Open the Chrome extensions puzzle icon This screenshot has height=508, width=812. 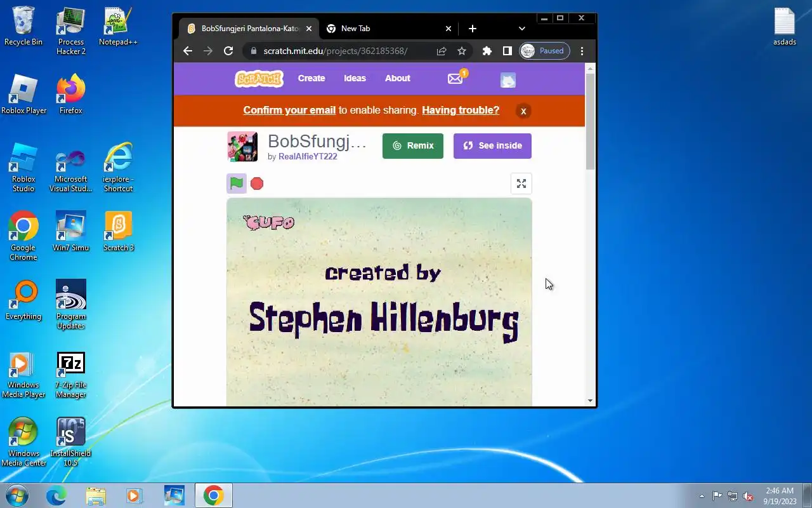coord(487,51)
